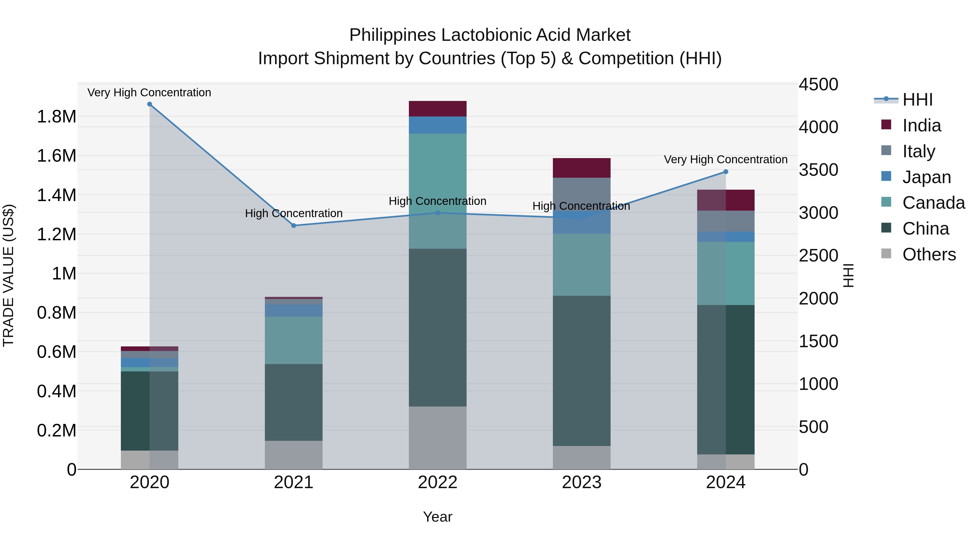Click the Others gray legend swatch

tap(886, 253)
